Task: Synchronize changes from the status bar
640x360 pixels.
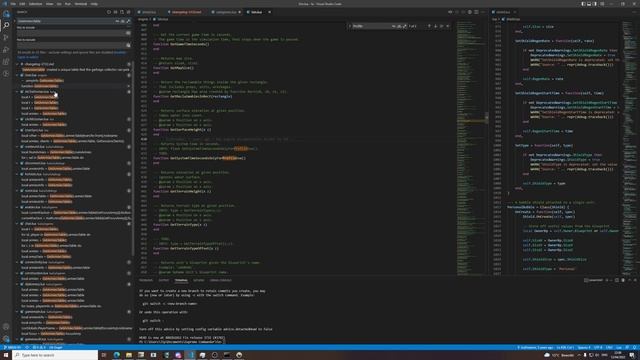Action: click(x=27, y=347)
